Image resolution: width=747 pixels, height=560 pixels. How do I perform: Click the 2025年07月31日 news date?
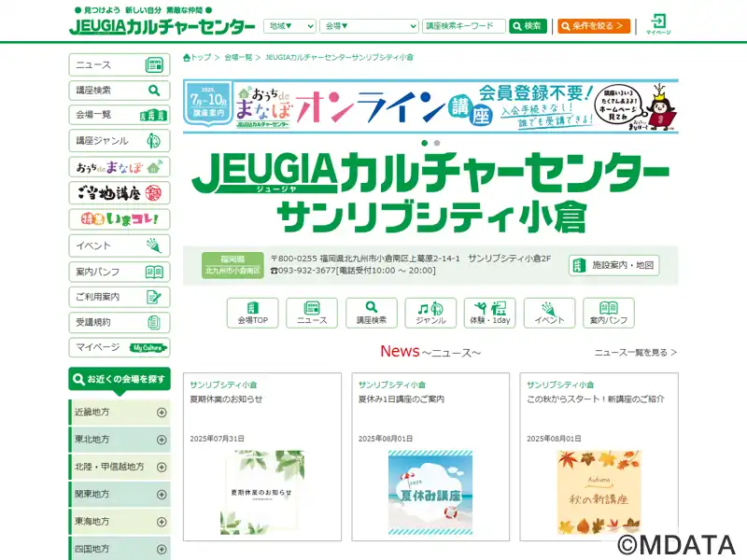(218, 439)
